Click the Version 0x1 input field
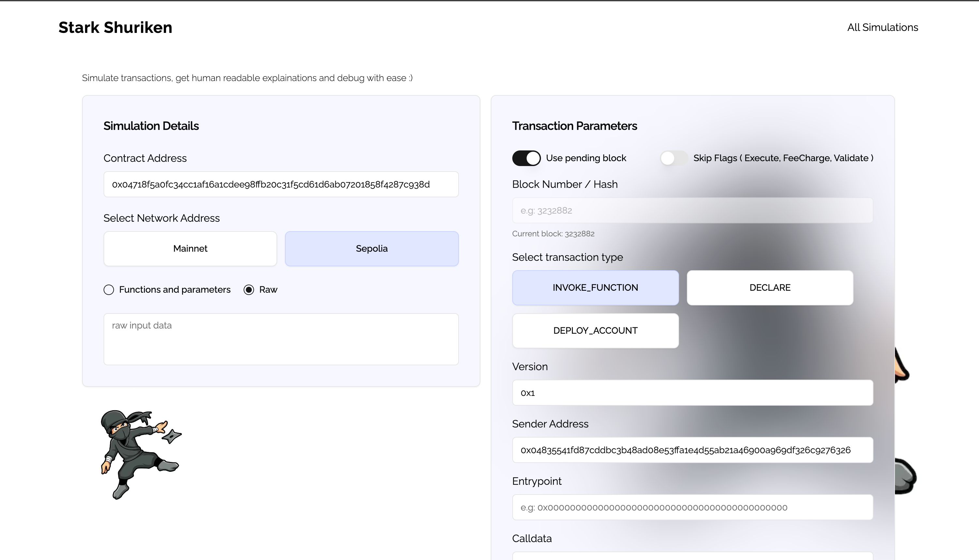The width and height of the screenshot is (979, 560). (692, 393)
